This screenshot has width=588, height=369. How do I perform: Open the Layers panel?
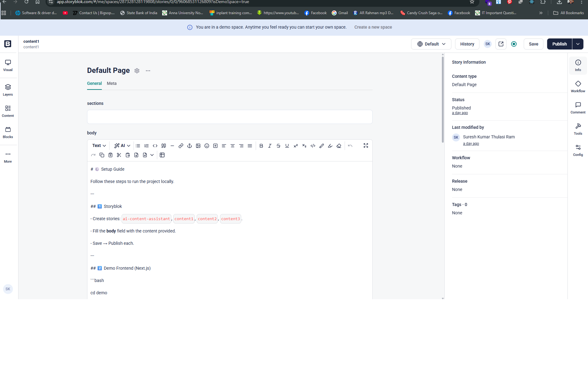click(x=8, y=90)
